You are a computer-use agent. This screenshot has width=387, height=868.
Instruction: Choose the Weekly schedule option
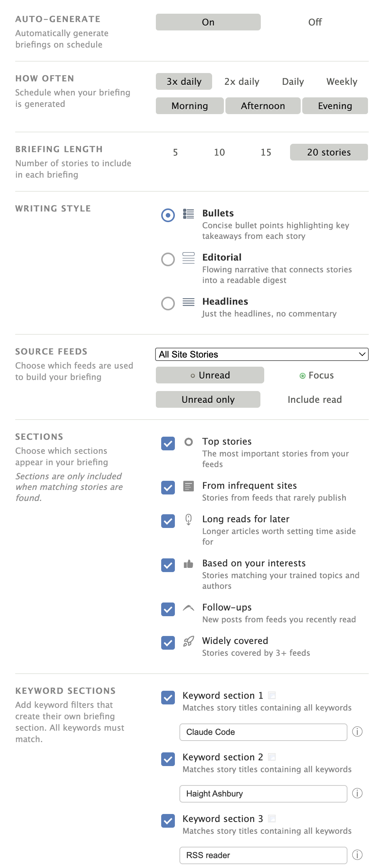pos(341,82)
